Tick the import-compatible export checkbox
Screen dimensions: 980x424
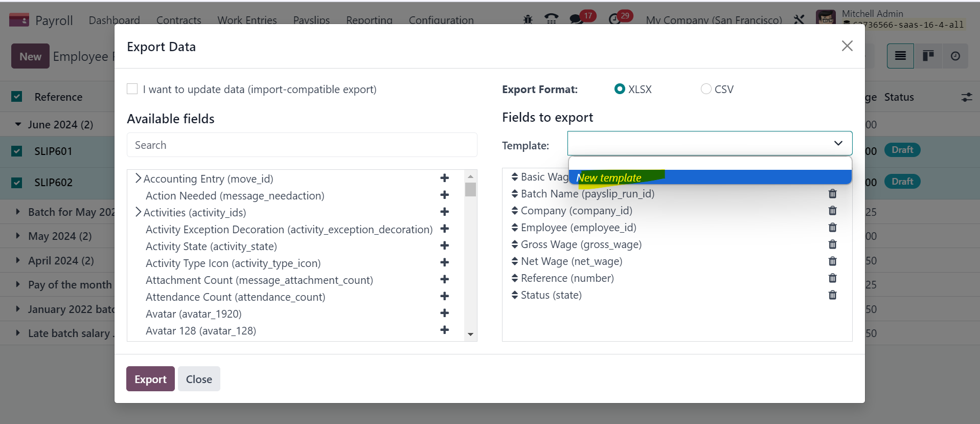pos(132,89)
